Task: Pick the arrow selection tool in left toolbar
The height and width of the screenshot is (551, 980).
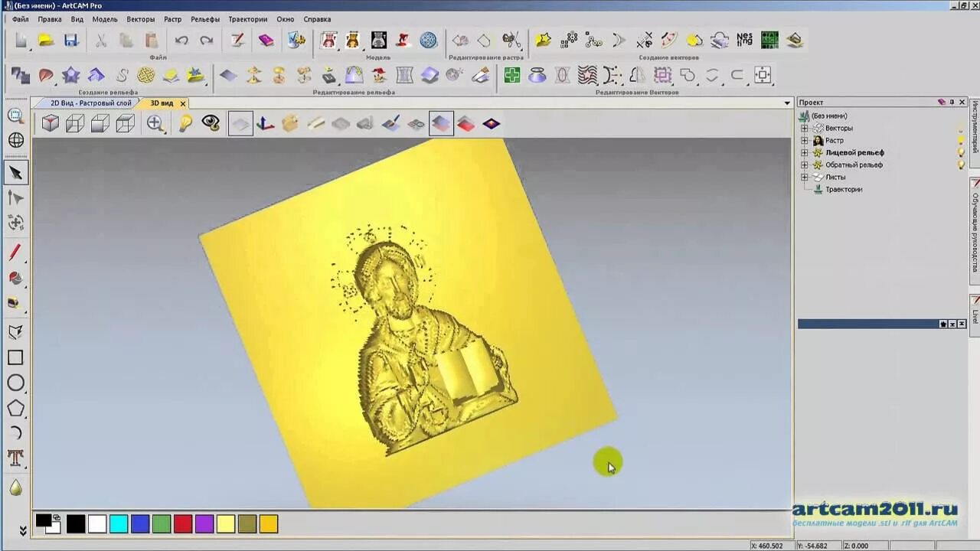Action: pos(15,173)
